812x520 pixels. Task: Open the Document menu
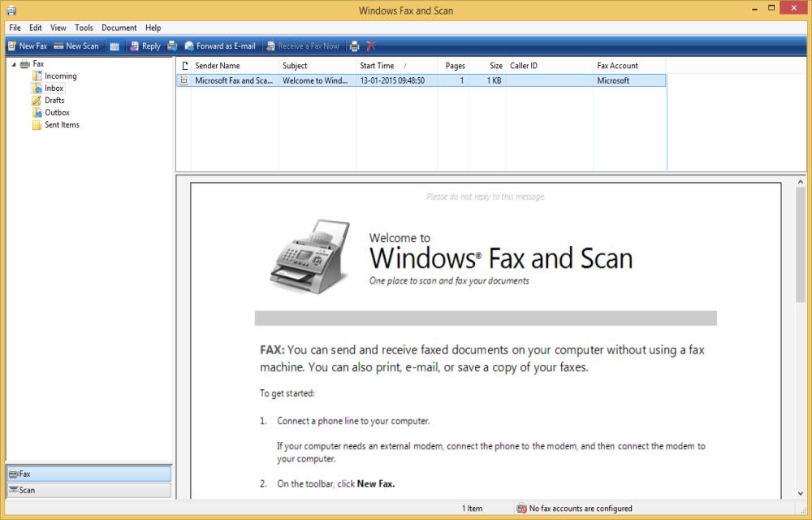pyautogui.click(x=119, y=28)
